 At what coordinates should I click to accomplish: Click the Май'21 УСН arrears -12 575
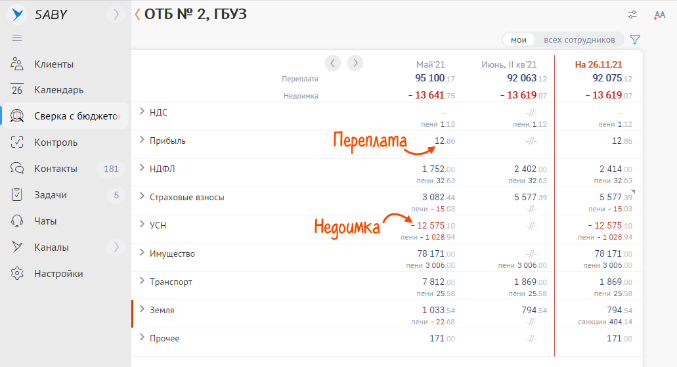click(x=433, y=226)
